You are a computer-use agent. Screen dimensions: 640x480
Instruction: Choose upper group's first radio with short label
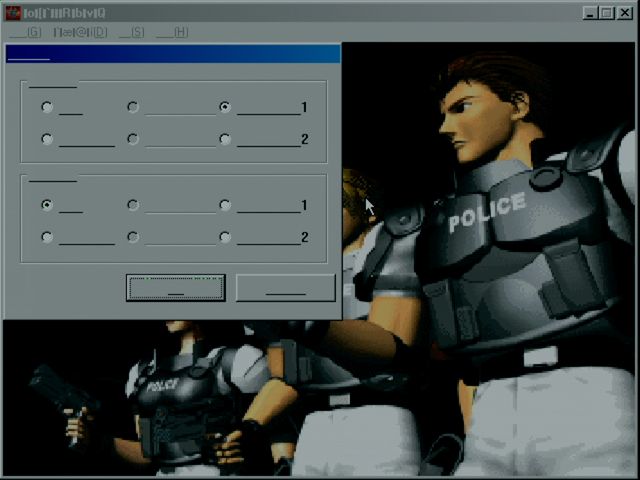[47, 107]
